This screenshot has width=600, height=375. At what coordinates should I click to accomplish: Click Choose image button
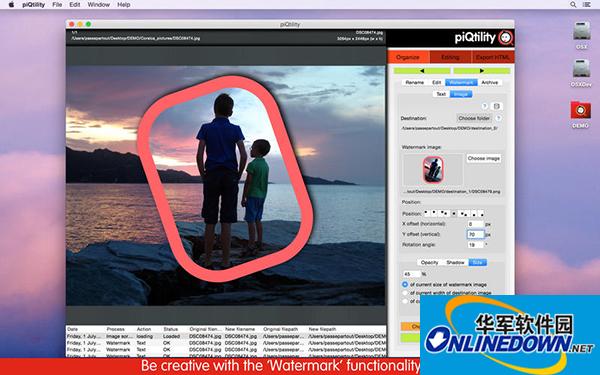point(484,158)
